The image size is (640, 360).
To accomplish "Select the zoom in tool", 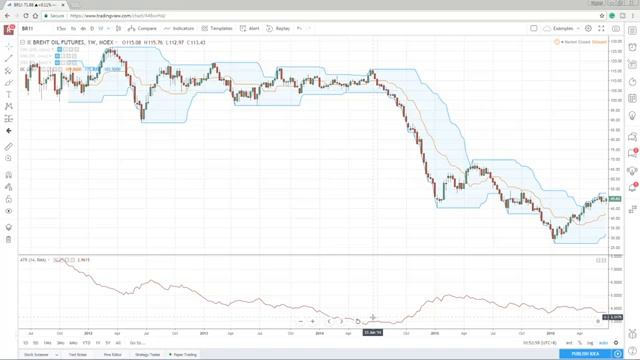I will pos(9,158).
